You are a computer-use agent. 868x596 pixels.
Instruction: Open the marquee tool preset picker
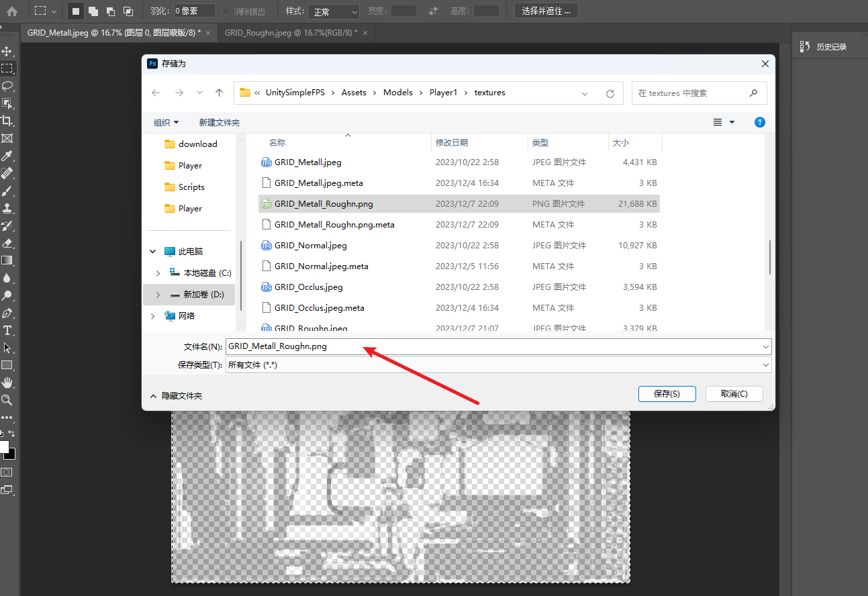click(x=46, y=11)
